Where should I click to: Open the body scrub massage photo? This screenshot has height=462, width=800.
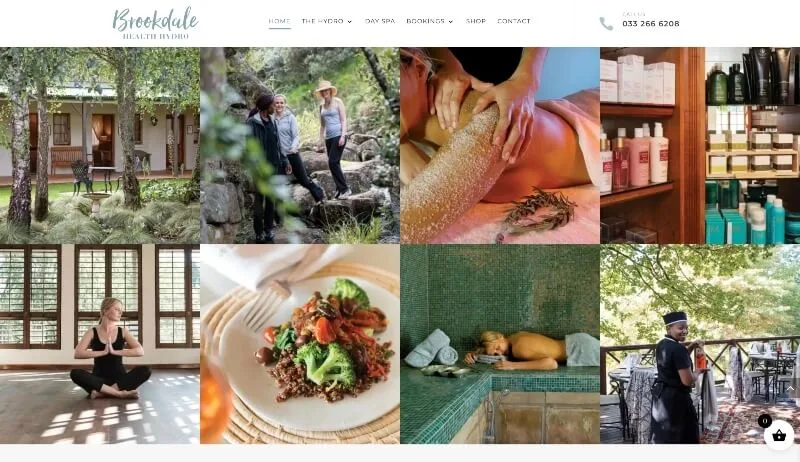pos(500,145)
